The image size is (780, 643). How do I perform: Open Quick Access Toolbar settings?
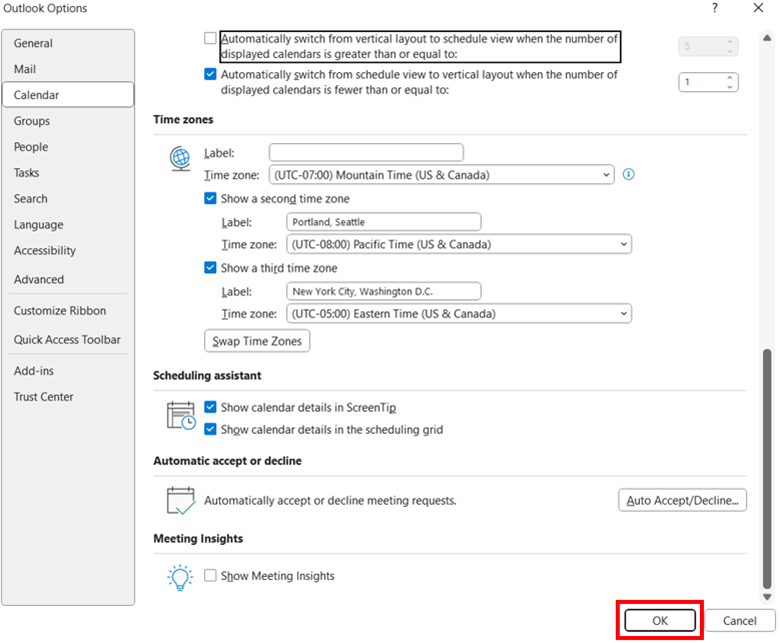point(68,340)
